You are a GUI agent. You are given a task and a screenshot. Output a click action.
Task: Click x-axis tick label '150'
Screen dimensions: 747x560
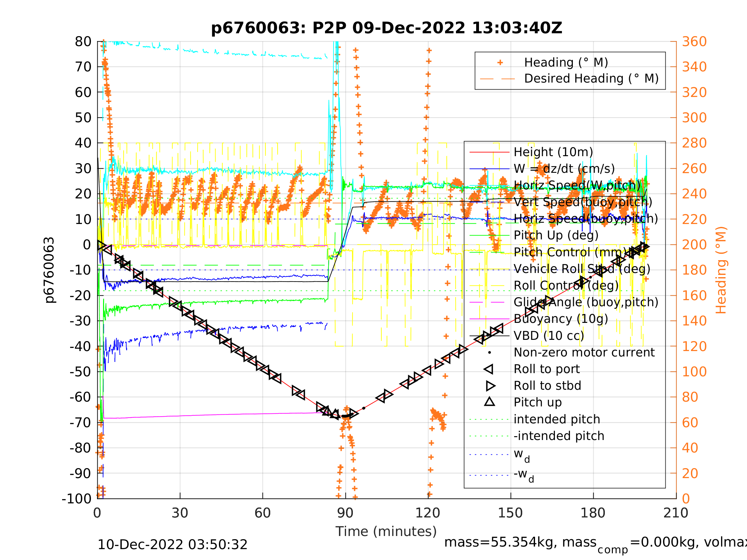[x=510, y=513]
